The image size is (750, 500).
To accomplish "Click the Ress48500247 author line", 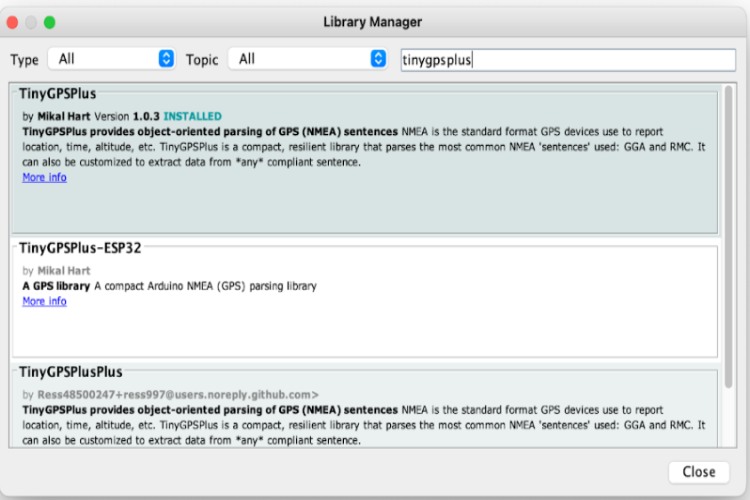I will 170,395.
